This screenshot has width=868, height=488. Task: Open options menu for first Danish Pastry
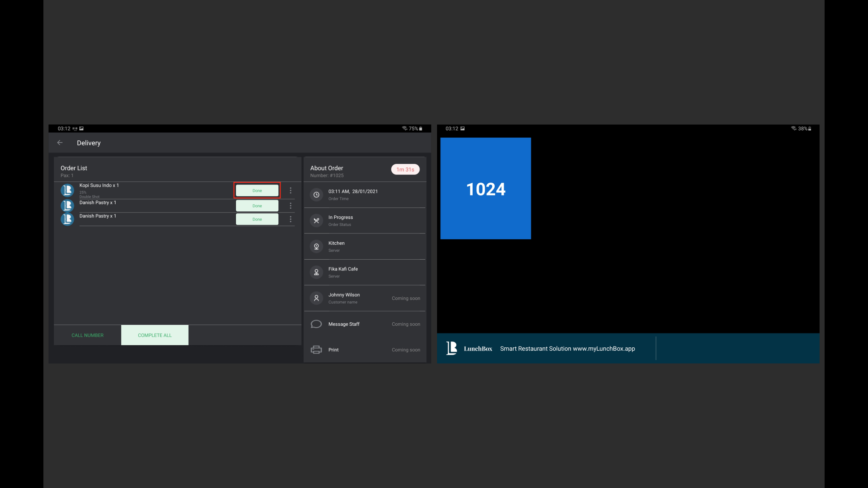pos(291,206)
